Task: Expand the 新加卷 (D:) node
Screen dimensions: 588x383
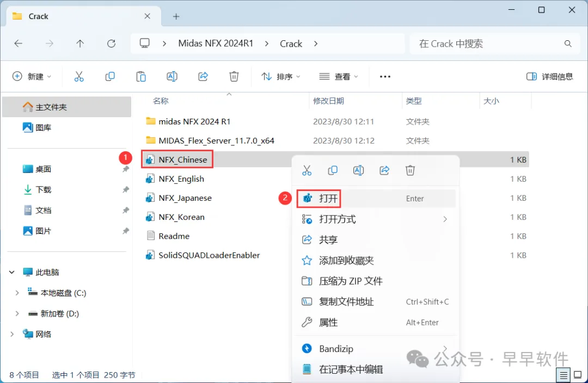Action: 17,314
